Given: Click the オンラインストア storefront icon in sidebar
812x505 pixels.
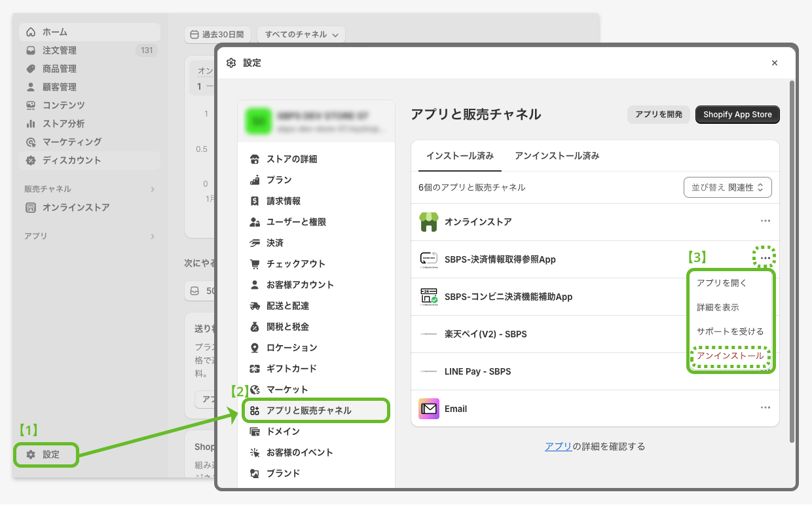Looking at the screenshot, I should pos(31,208).
